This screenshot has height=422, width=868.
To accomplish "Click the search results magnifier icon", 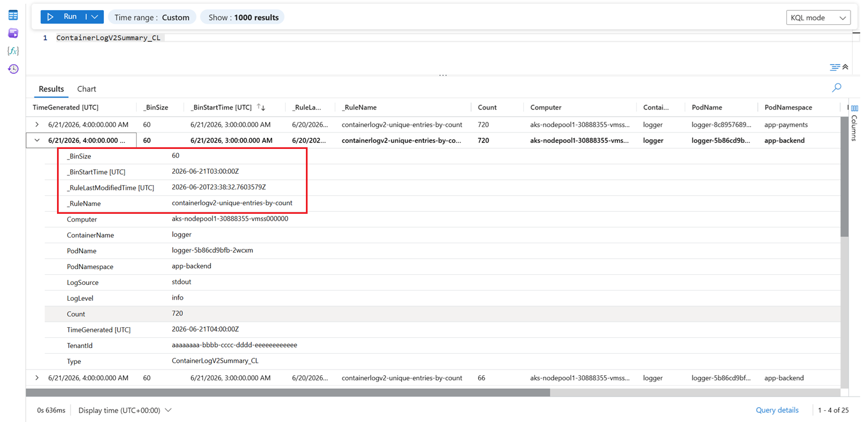I will (836, 87).
